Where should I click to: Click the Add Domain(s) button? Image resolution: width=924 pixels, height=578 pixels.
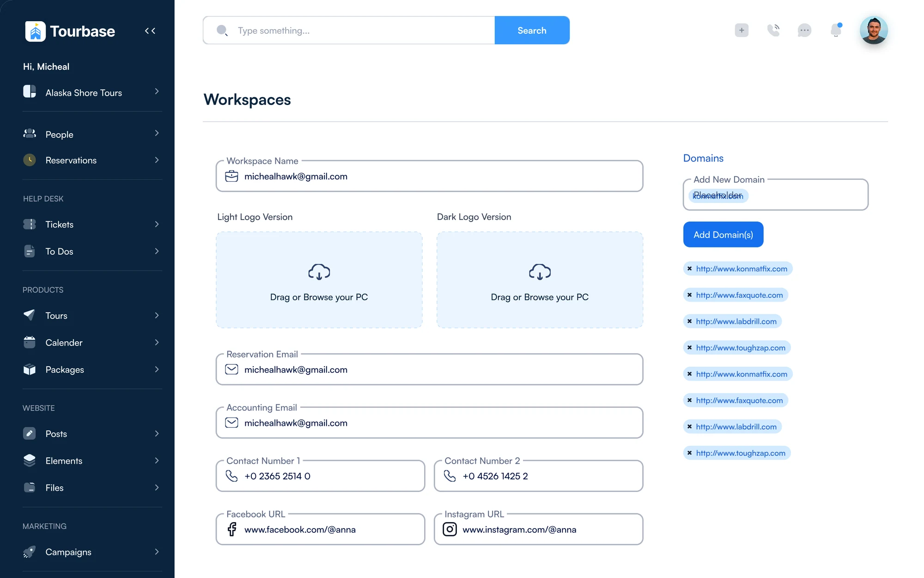(x=723, y=234)
